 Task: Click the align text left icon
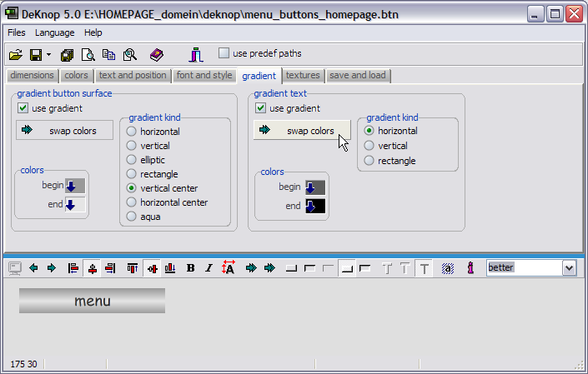point(73,267)
